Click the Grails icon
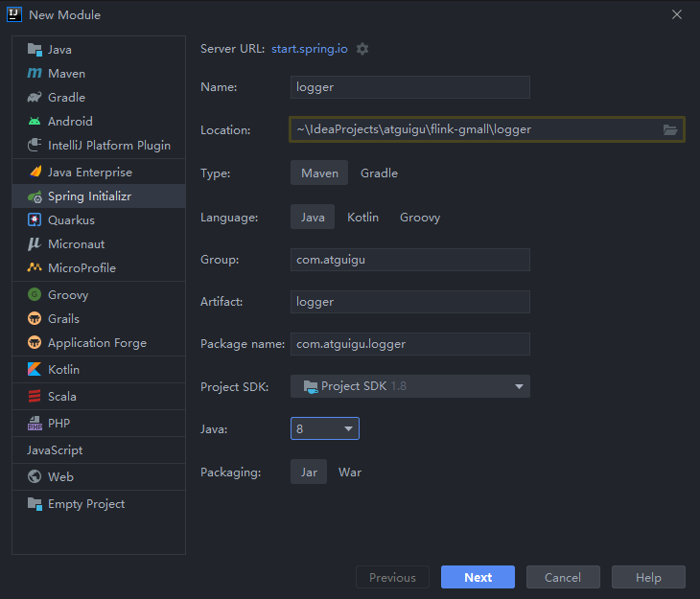 coord(35,319)
